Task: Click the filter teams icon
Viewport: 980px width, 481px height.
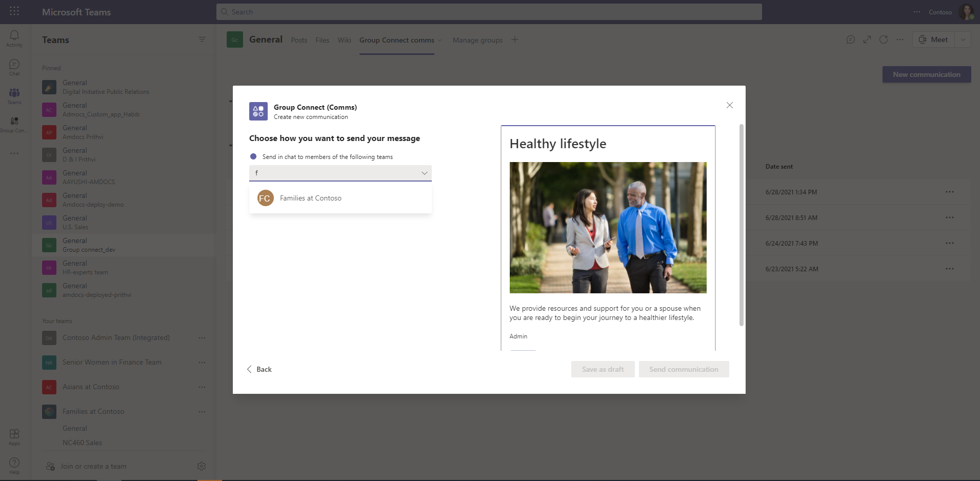Action: (202, 39)
